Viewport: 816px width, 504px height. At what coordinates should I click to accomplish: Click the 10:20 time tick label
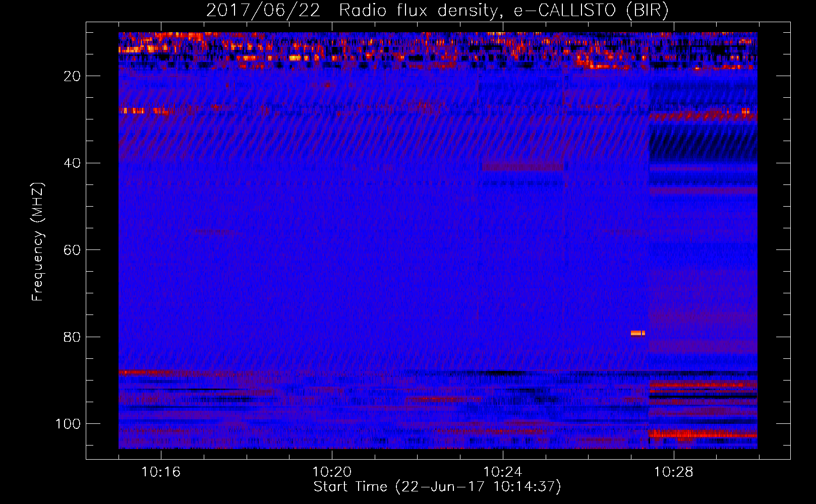332,472
